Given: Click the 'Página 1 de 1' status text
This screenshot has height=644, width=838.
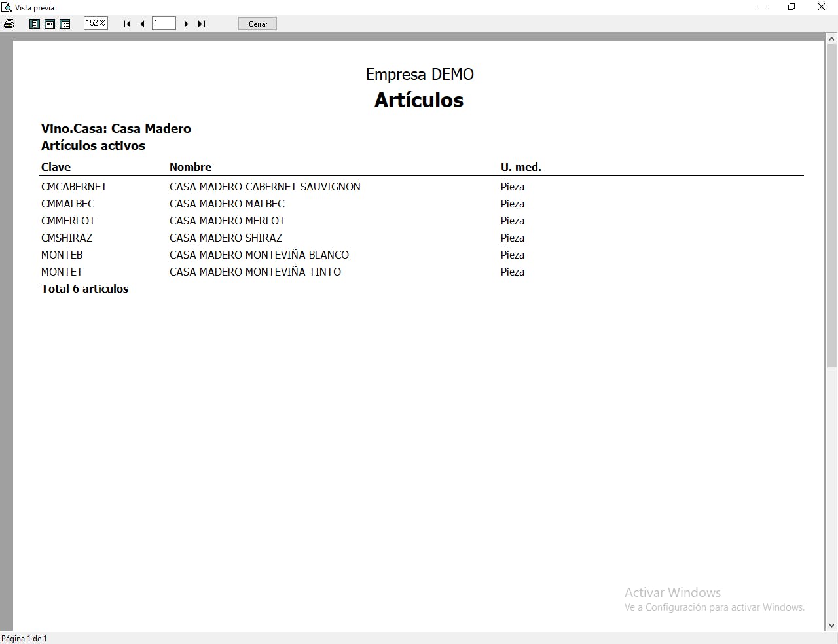Looking at the screenshot, I should [24, 638].
